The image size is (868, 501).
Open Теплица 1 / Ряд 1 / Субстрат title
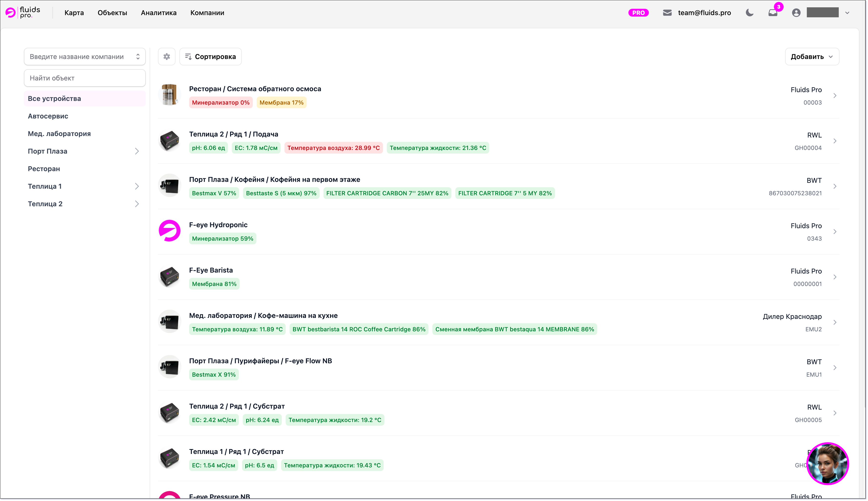pyautogui.click(x=236, y=452)
